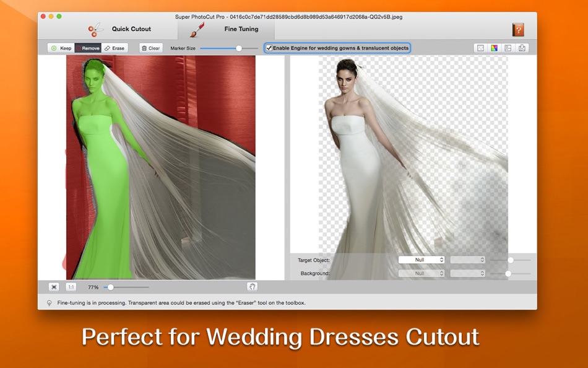This screenshot has width=588, height=368.
Task: Clear all drawn markers
Action: point(150,48)
